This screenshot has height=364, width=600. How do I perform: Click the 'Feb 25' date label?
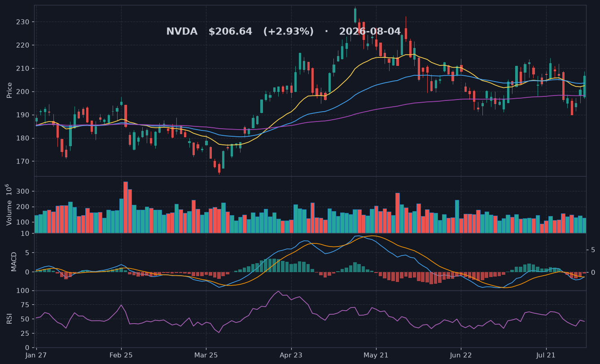pos(121,355)
